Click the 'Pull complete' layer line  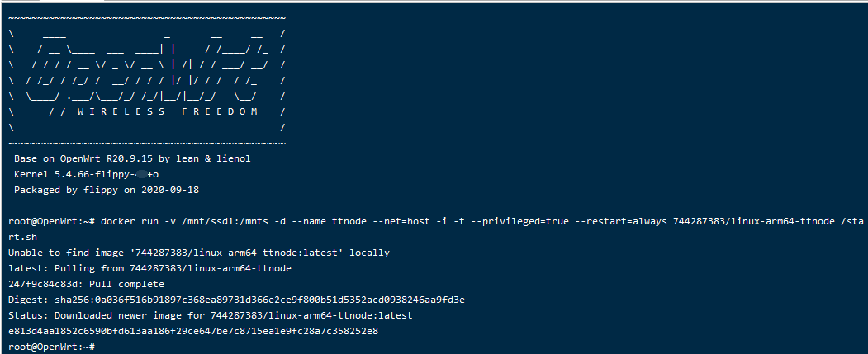click(87, 285)
